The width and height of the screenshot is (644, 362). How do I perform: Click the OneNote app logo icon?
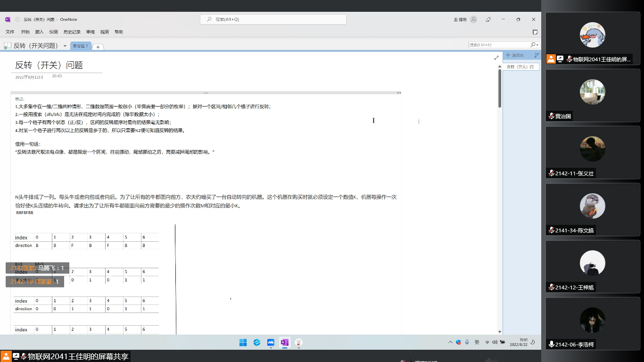click(x=8, y=19)
